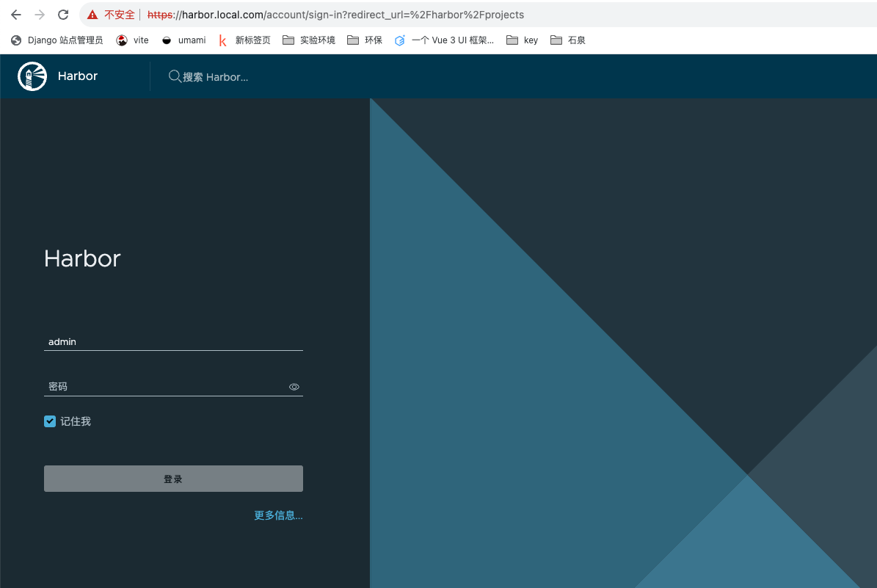The height and width of the screenshot is (588, 877).
Task: Open the 石泉 bookmark folder
Action: pyautogui.click(x=568, y=40)
